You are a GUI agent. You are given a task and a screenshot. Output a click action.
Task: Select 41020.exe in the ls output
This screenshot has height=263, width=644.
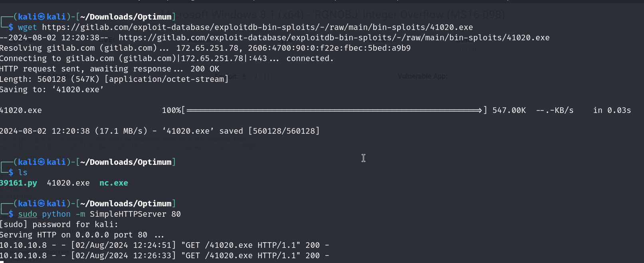point(68,183)
